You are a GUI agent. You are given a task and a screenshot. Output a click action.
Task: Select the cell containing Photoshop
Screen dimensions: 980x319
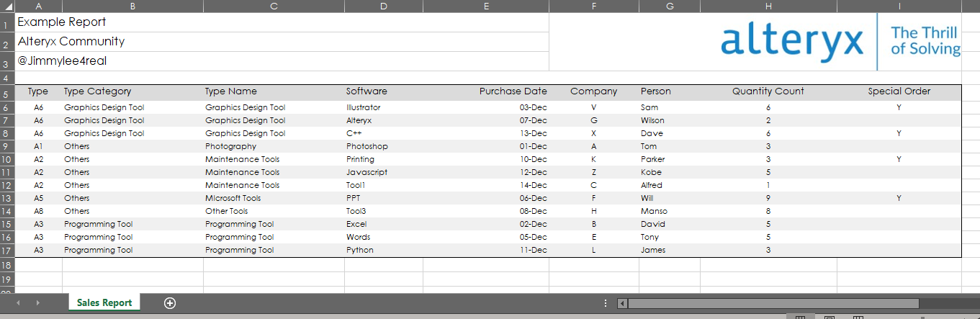click(367, 146)
